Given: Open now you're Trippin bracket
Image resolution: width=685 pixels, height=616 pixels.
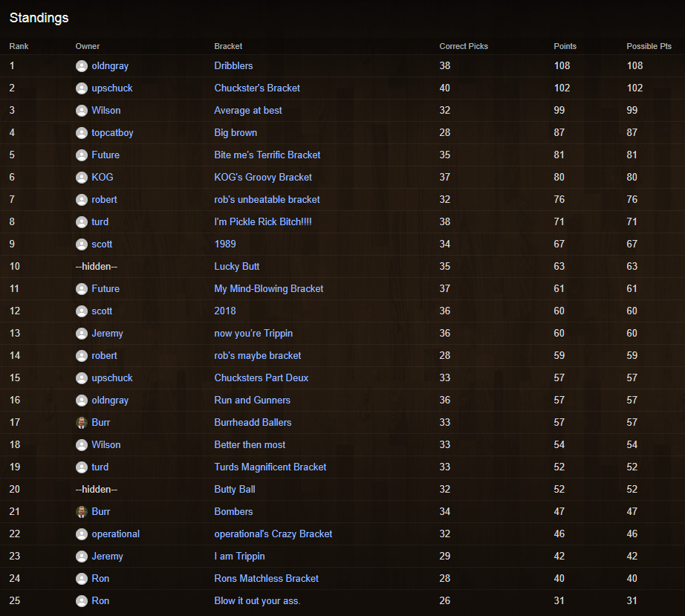Looking at the screenshot, I should click(253, 333).
